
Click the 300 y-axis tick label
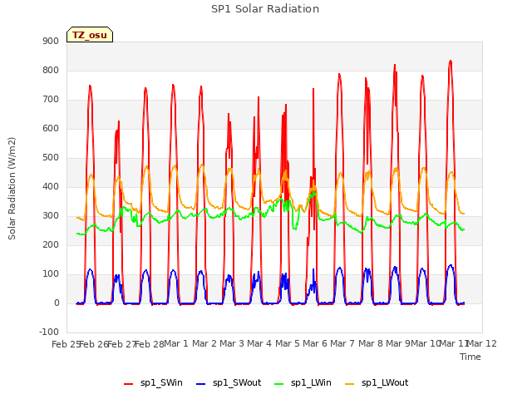tap(51, 216)
